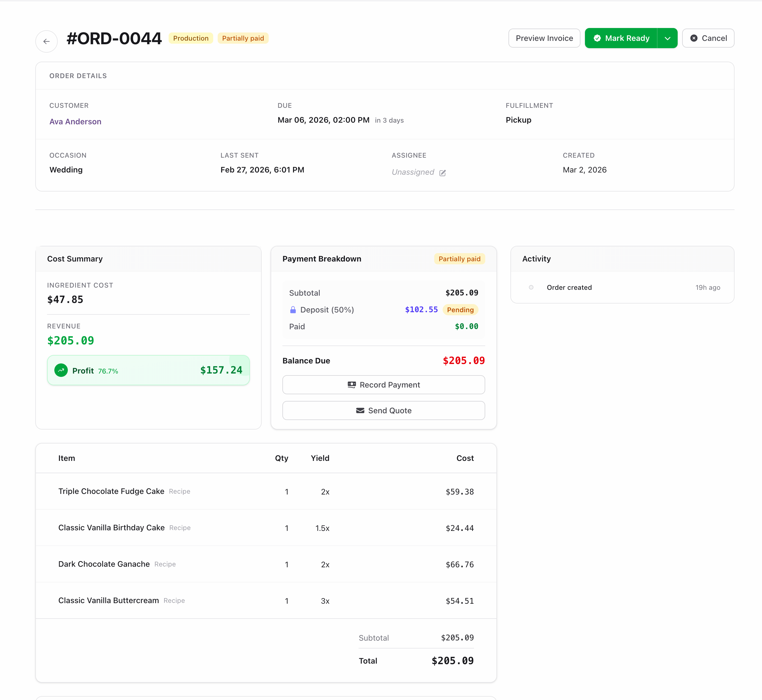Screen dimensions: 762x700
Task: Click the Profit 76.7% progress bar
Action: (x=148, y=370)
